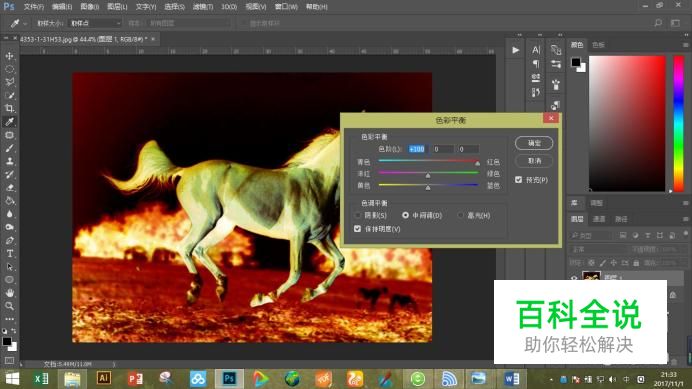Select the Elliptical Marquee tool
Image resolution: width=692 pixels, height=389 pixels.
click(x=9, y=69)
